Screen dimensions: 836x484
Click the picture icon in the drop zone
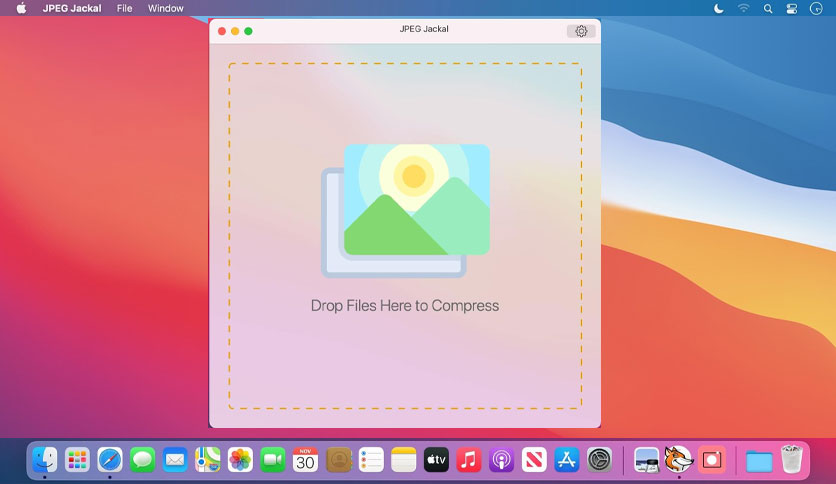(405, 211)
